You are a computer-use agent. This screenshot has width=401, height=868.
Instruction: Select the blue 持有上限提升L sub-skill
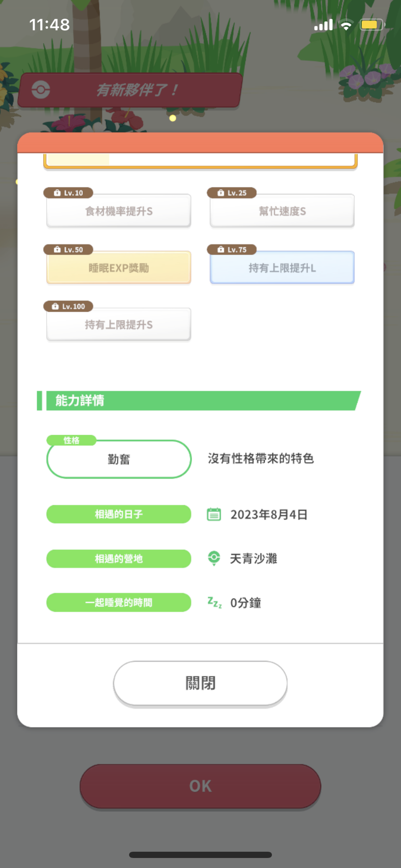[x=282, y=268]
